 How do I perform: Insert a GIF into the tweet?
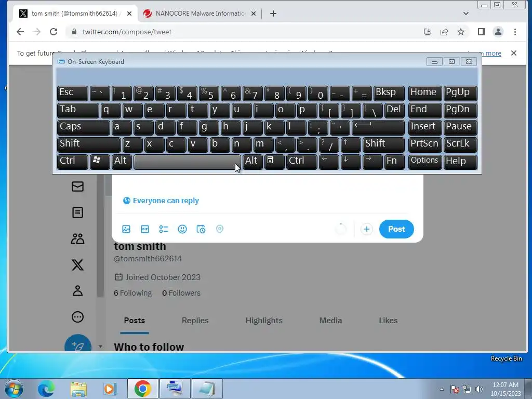[145, 229]
